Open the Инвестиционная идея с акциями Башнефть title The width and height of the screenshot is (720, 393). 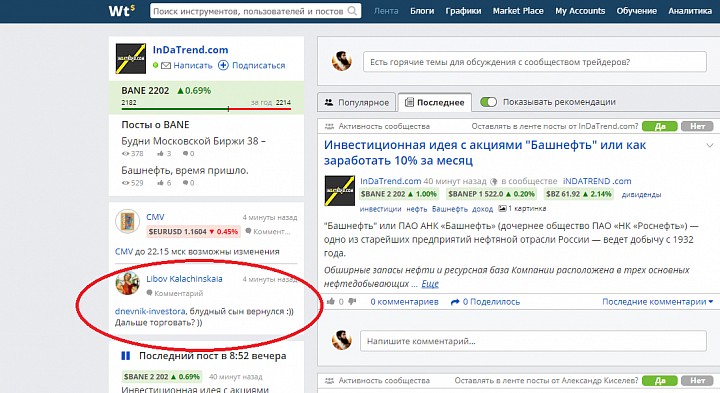click(485, 152)
